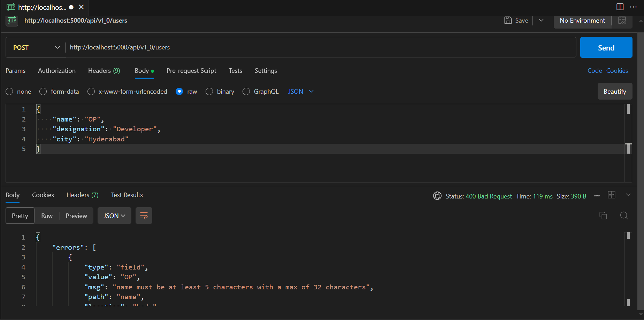Viewport: 644px width, 320px height.
Task: Click the split editor layout icon
Action: point(620,7)
